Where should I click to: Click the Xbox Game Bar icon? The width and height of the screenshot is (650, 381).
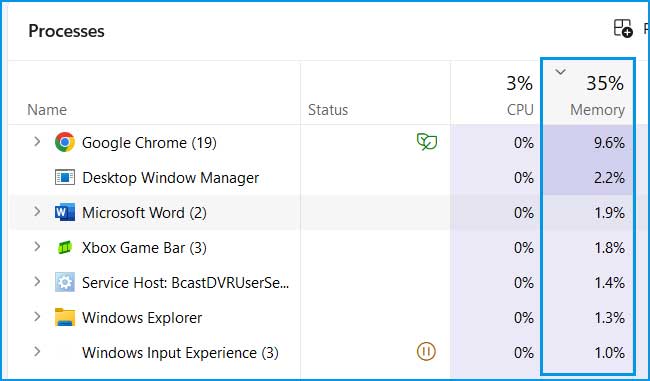click(x=65, y=248)
